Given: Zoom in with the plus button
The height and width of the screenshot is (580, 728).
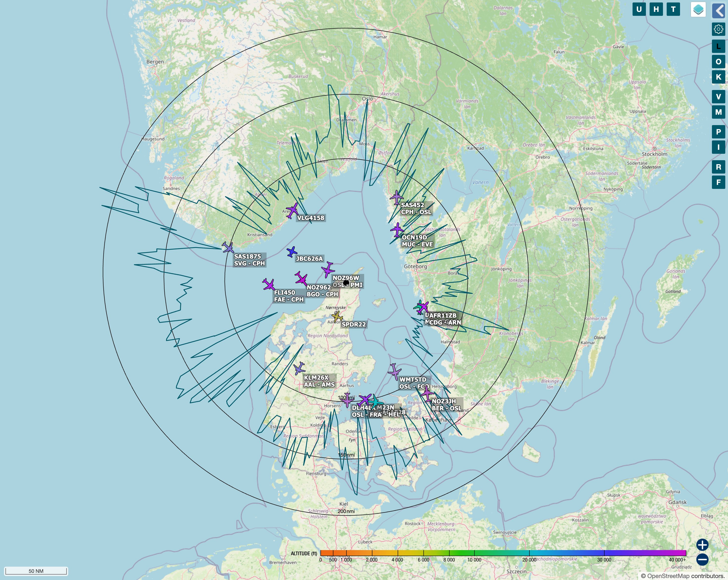Looking at the screenshot, I should 702,545.
